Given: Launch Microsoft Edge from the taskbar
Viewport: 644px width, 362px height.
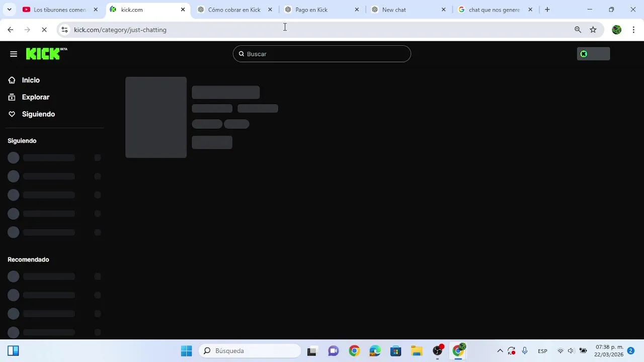Looking at the screenshot, I should (375, 351).
